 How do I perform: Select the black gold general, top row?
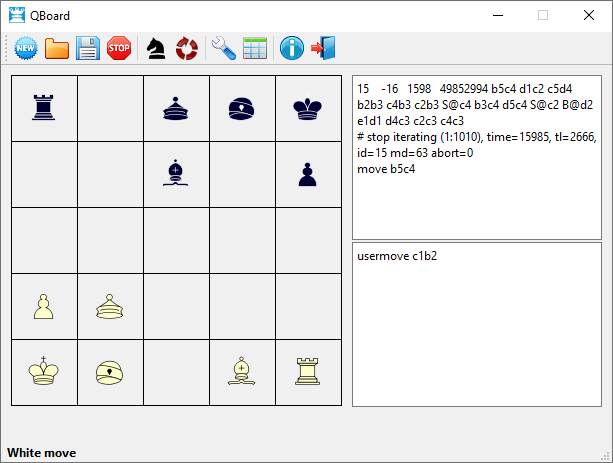242,108
